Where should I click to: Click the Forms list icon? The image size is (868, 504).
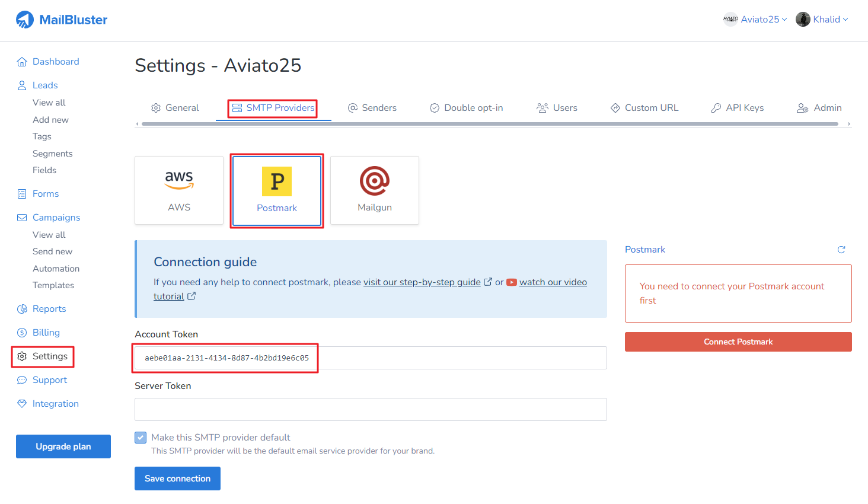coord(22,194)
